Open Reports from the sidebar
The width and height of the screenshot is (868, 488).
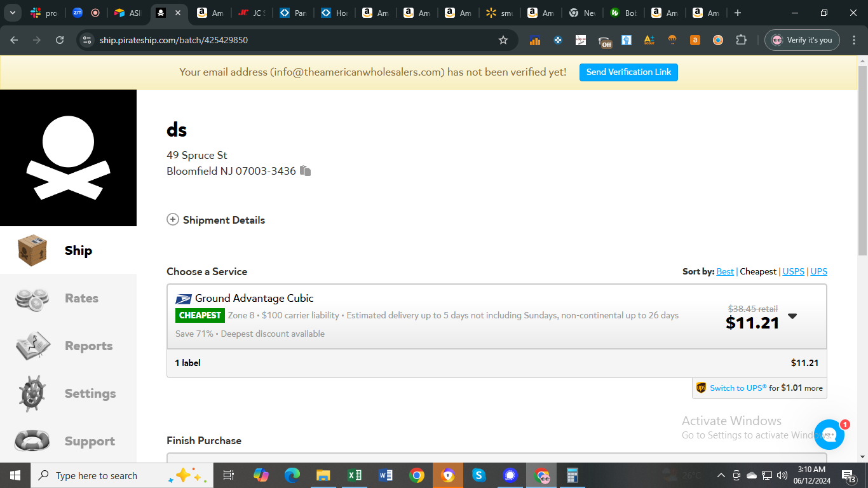point(68,346)
